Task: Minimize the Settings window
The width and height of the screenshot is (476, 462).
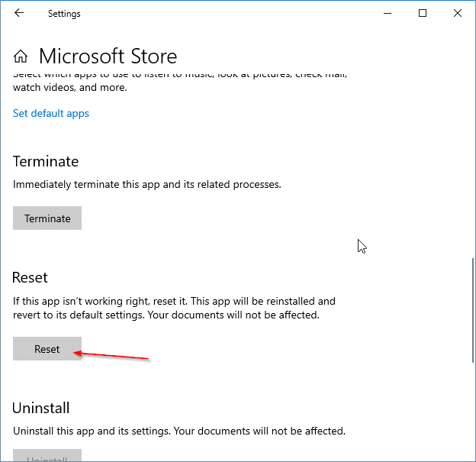Action: coord(388,13)
